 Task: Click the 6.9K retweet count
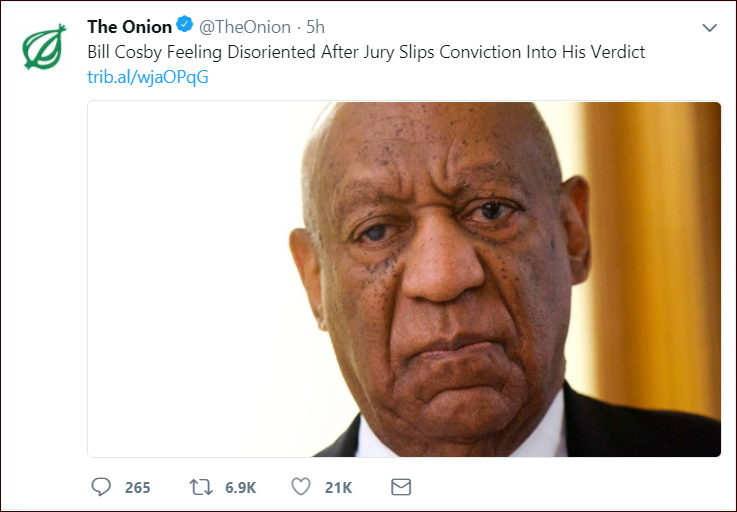click(x=240, y=488)
